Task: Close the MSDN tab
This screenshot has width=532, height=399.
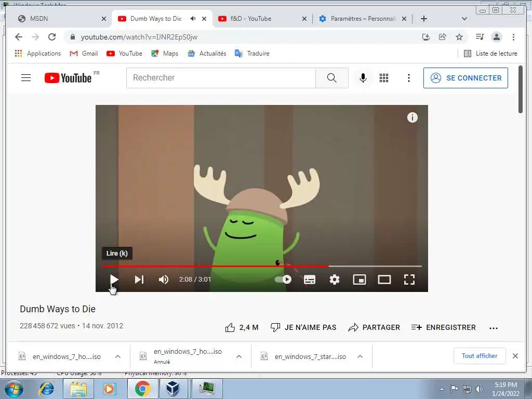Action: point(104,19)
